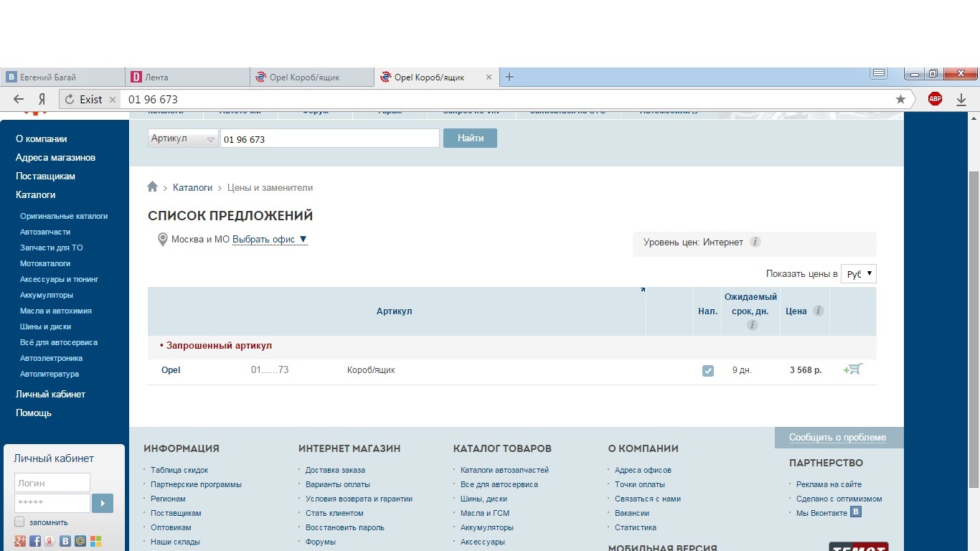Submit login with arrow button

tap(103, 503)
